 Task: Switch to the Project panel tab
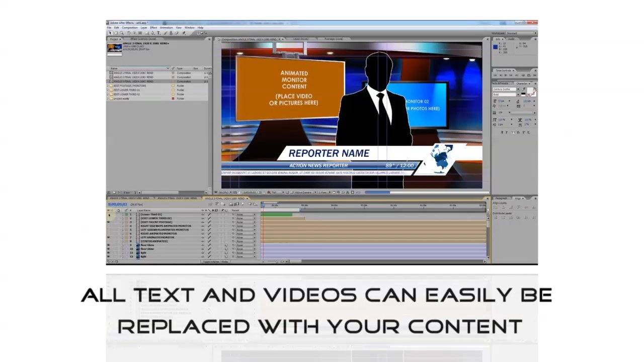114,39
